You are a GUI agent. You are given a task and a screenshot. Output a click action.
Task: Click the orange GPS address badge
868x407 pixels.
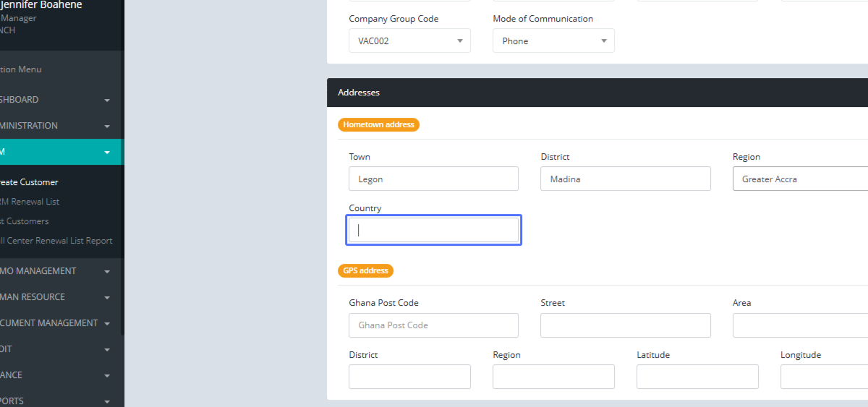(x=365, y=271)
